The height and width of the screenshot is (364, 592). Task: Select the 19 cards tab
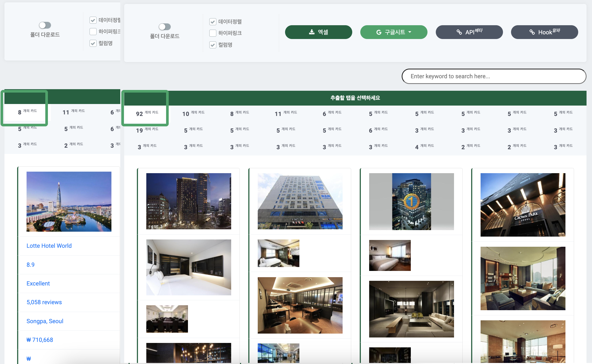pyautogui.click(x=147, y=130)
